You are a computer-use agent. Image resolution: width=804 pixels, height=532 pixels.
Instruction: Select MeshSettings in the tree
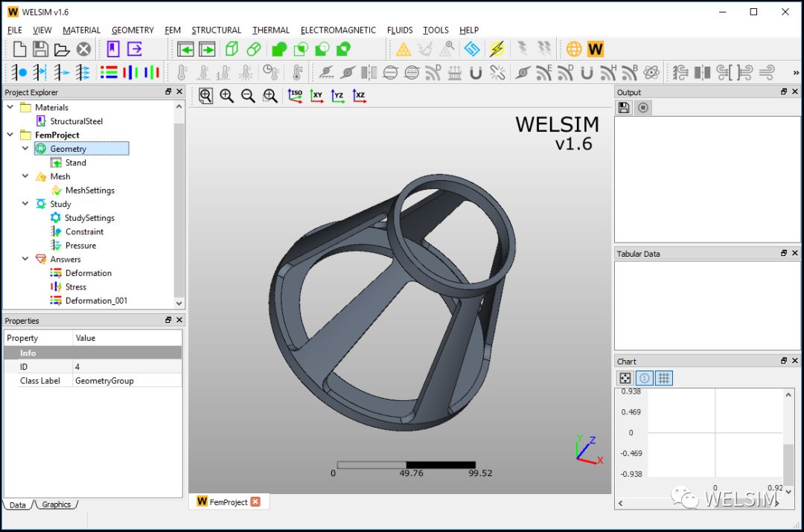coord(90,190)
